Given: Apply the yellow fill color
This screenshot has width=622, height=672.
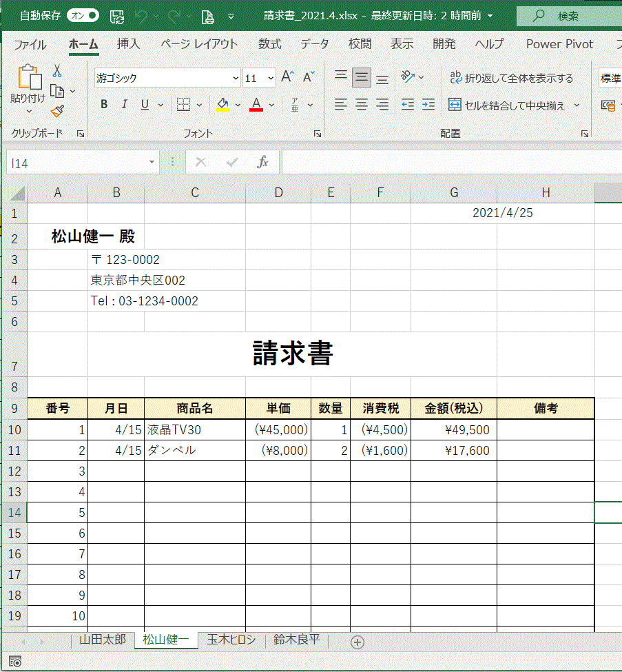Looking at the screenshot, I should [222, 105].
